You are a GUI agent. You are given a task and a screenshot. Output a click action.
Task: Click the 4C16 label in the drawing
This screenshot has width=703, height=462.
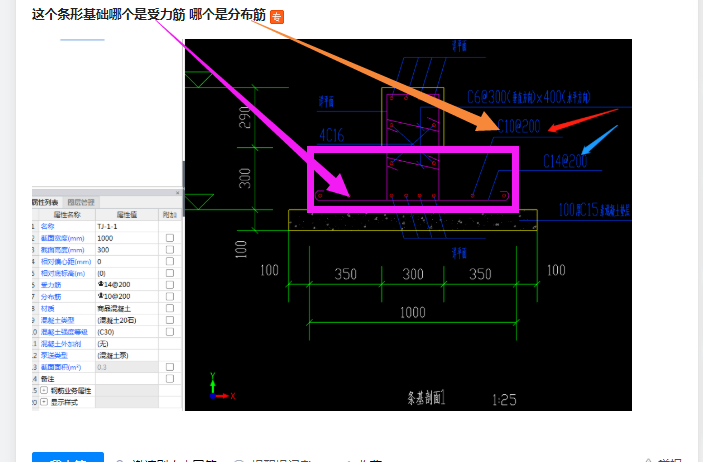(332, 135)
